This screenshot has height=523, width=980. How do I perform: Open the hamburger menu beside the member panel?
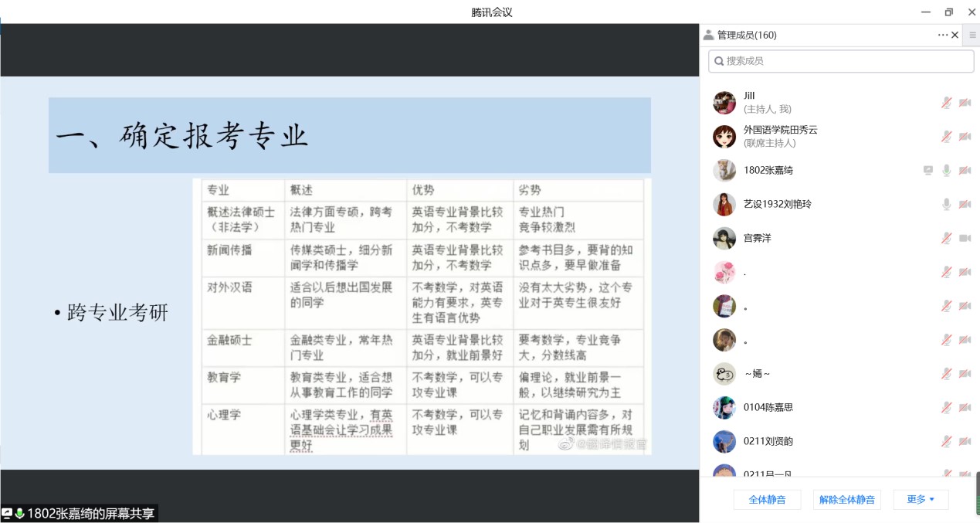972,35
